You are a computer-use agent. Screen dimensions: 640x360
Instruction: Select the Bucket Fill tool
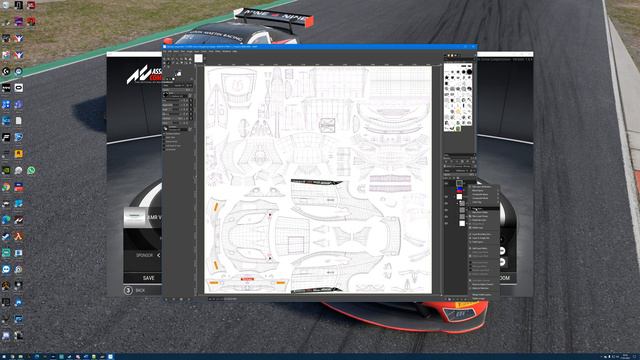point(164,63)
